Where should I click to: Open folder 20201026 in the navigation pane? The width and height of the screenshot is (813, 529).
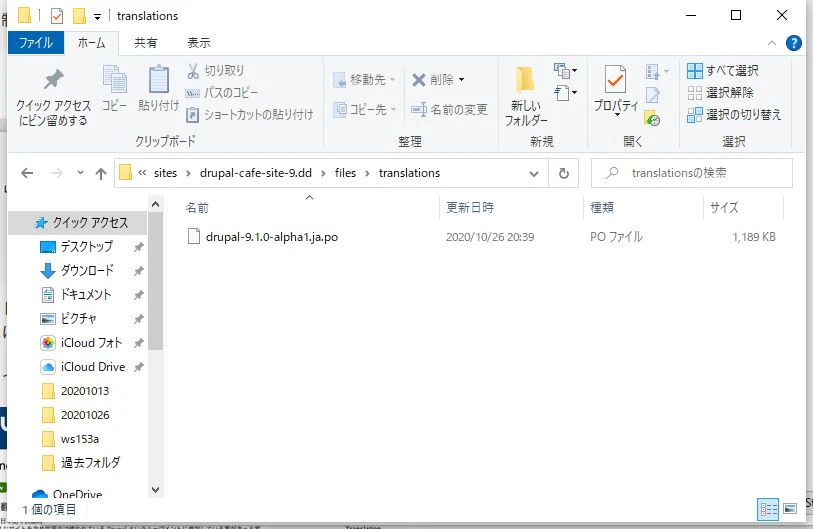(x=75, y=415)
